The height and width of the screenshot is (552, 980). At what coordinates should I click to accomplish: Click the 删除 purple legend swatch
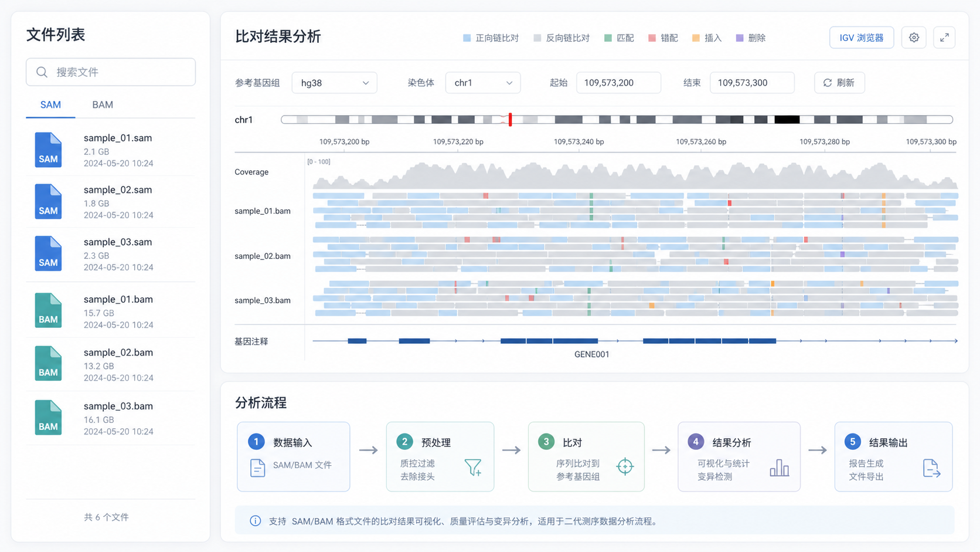[x=740, y=38]
